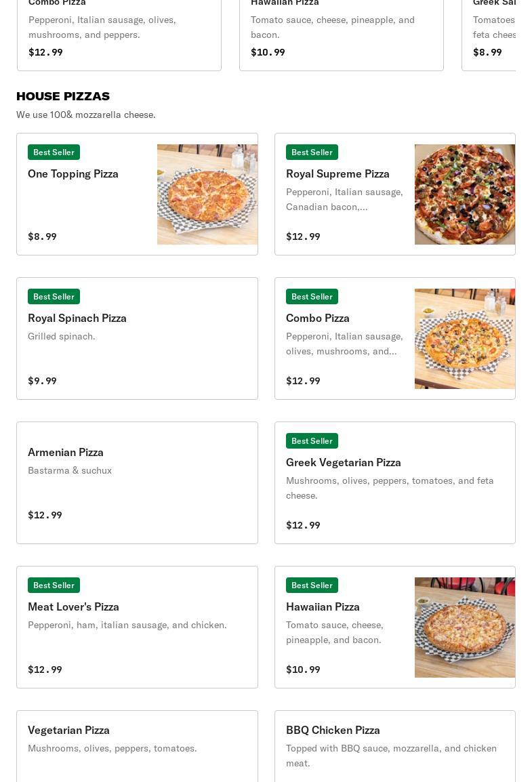Click Best Seller badge on Royal Supreme Pizza
Screen dimensions: 532x782
coord(312,152)
